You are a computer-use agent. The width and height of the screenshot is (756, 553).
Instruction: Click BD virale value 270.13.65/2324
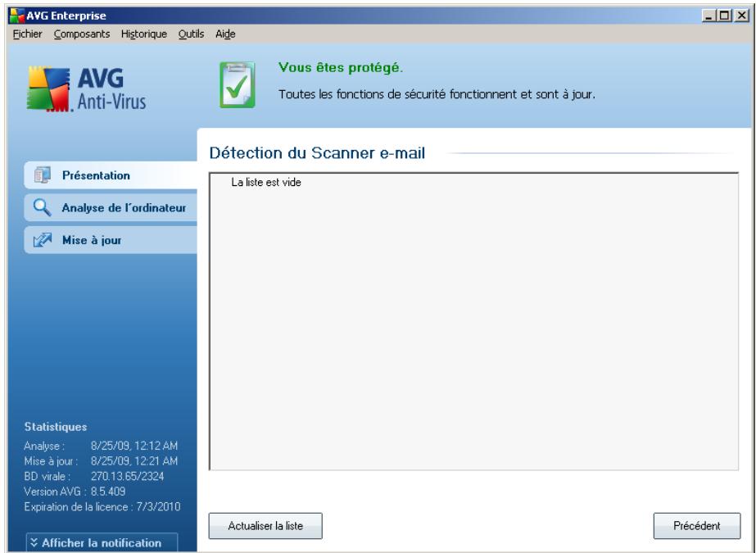click(127, 476)
